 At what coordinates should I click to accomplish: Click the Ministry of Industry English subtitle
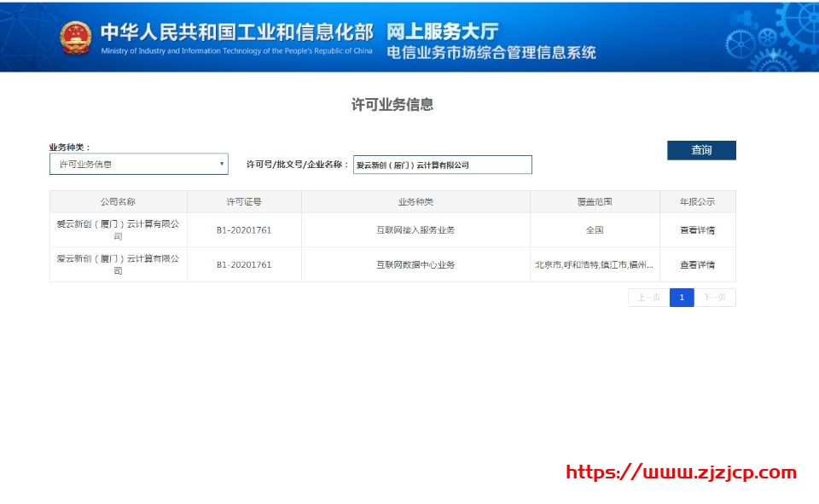[x=236, y=50]
